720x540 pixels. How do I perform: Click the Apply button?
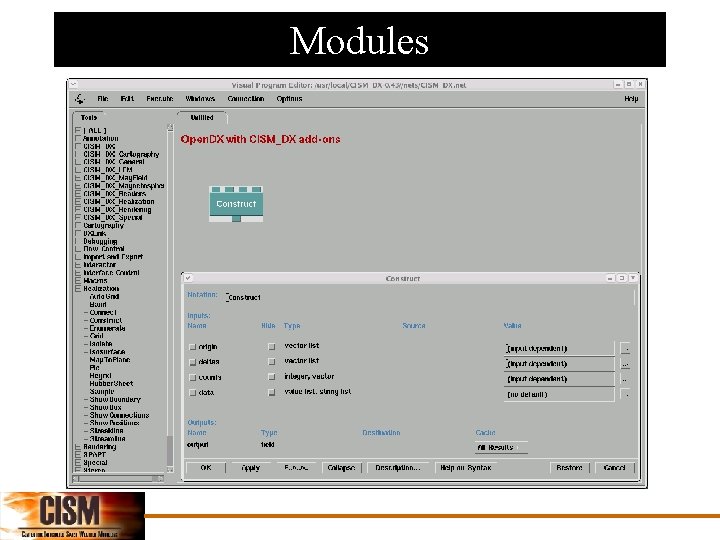tap(251, 467)
